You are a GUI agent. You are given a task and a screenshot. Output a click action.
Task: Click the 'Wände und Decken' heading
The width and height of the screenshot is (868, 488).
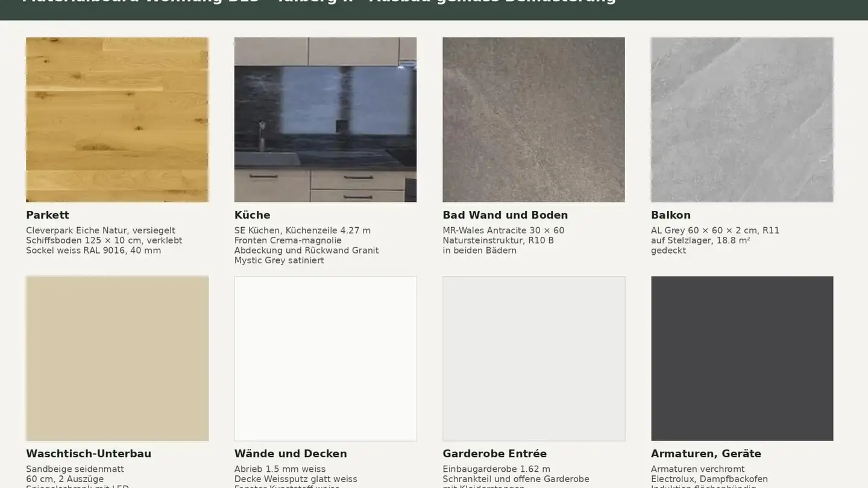pyautogui.click(x=291, y=454)
